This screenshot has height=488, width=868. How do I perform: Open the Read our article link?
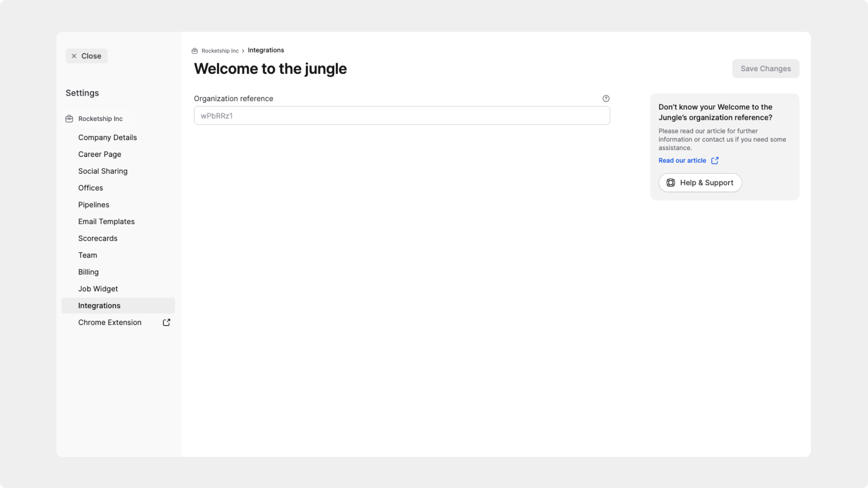[682, 160]
